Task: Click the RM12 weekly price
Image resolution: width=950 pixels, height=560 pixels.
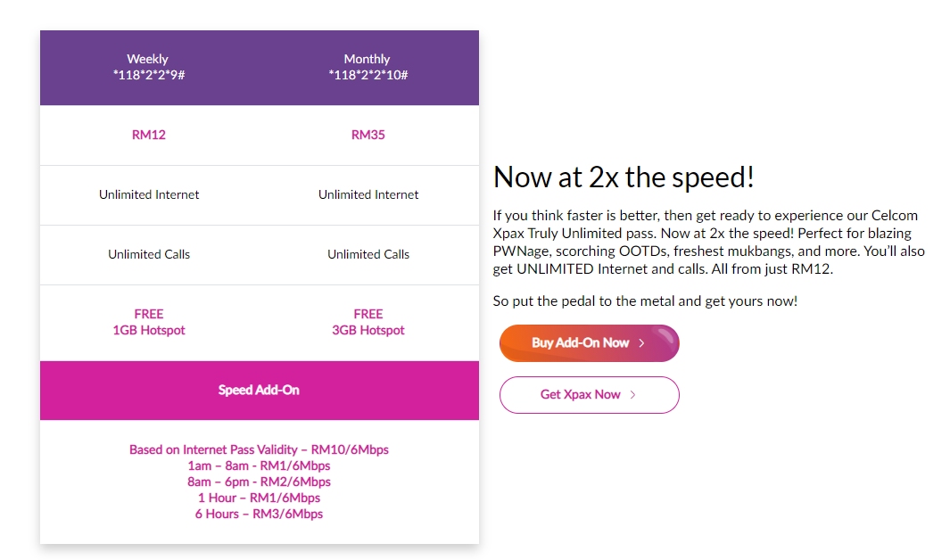Action: pyautogui.click(x=149, y=136)
